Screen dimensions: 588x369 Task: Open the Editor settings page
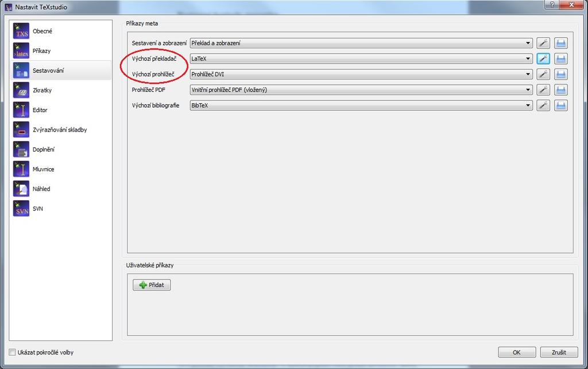(61, 110)
